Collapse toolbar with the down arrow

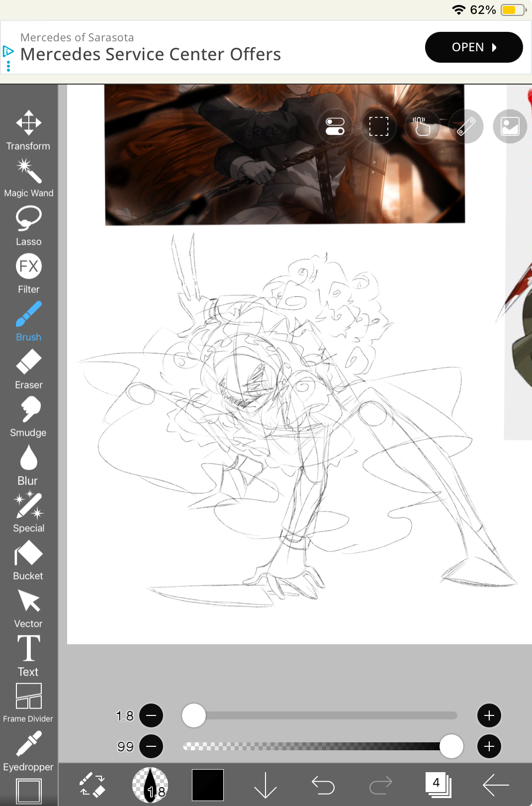(265, 785)
